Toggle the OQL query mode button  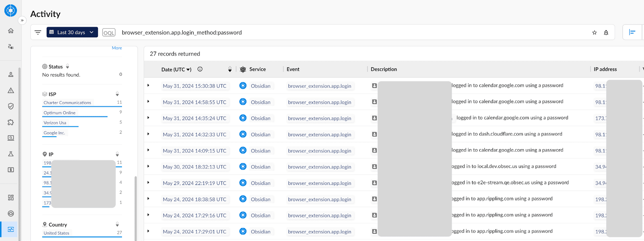point(109,33)
